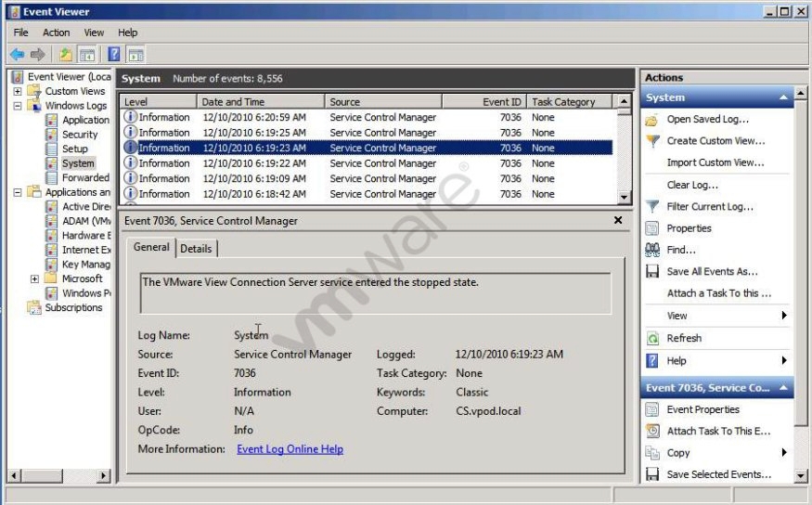Select the event logged at 6:19:25 AM
The image size is (812, 505).
(x=367, y=133)
